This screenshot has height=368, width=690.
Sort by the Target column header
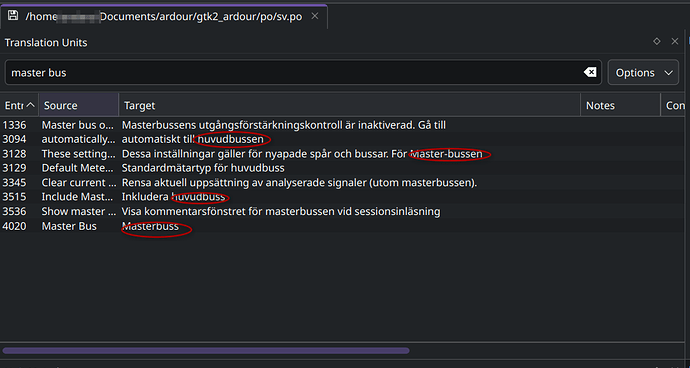(x=349, y=105)
